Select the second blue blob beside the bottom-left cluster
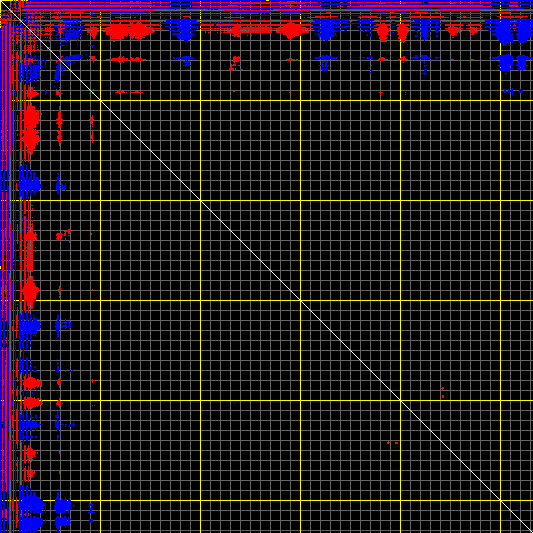Screen dimensions: 533x533 tap(62, 513)
